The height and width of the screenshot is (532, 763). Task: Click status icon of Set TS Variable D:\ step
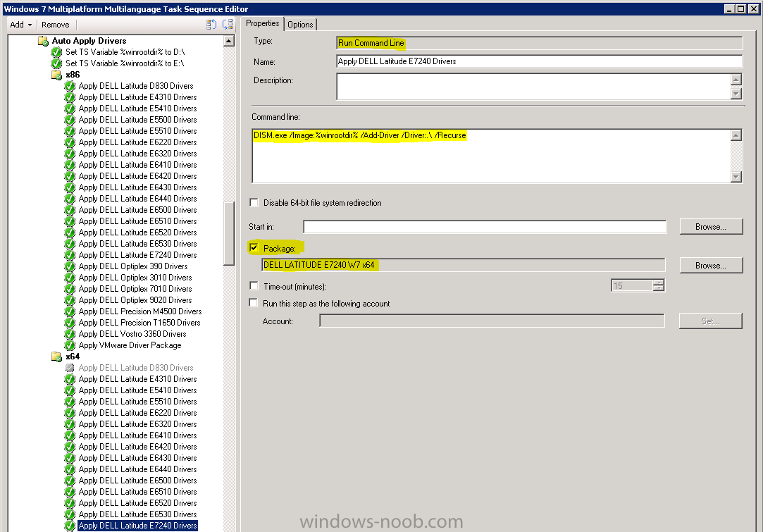click(57, 52)
